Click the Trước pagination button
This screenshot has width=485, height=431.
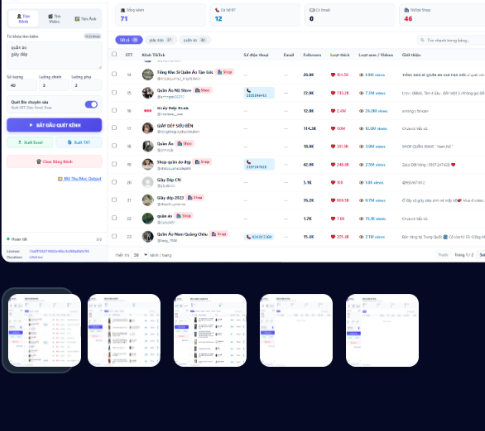pos(443,255)
